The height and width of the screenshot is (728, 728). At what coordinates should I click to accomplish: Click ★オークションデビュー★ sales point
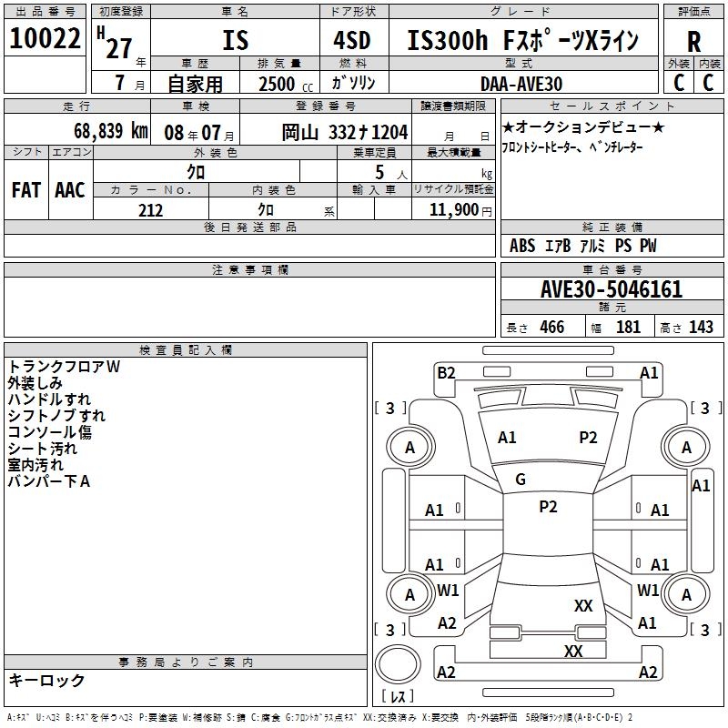(583, 126)
